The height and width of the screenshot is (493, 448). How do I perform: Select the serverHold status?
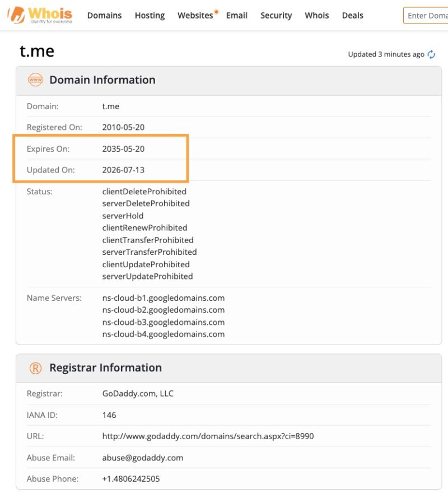[123, 216]
